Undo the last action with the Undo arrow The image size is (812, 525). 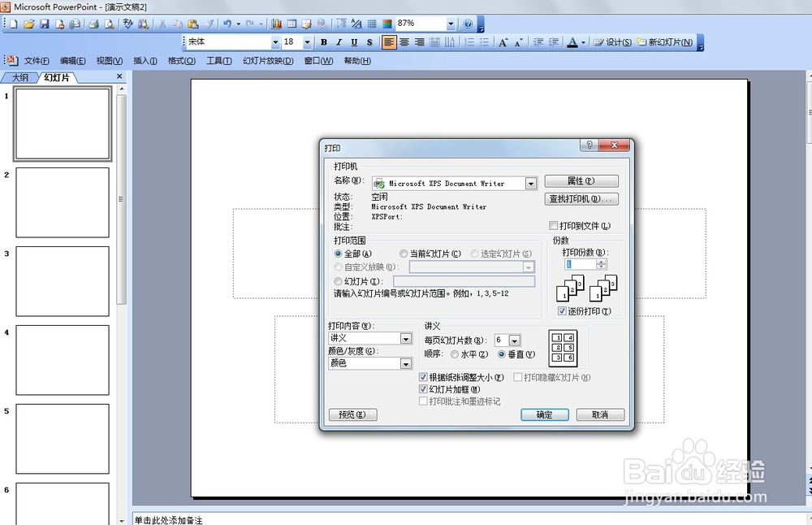coord(227,24)
